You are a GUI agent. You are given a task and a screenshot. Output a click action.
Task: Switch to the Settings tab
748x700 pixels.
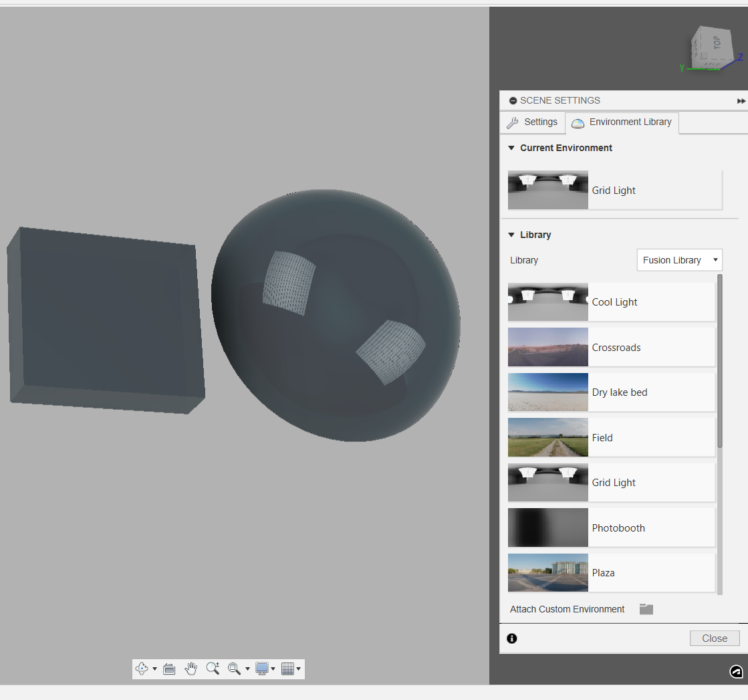click(x=533, y=122)
